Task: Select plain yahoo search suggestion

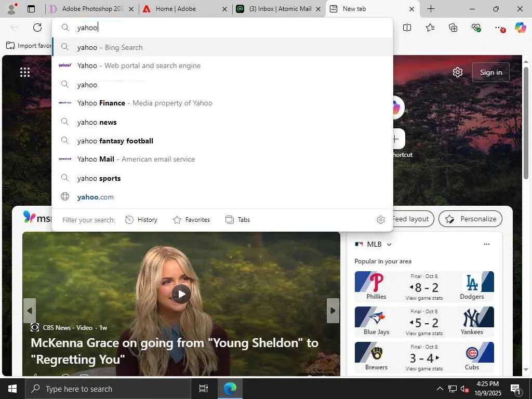Action: click(x=222, y=85)
